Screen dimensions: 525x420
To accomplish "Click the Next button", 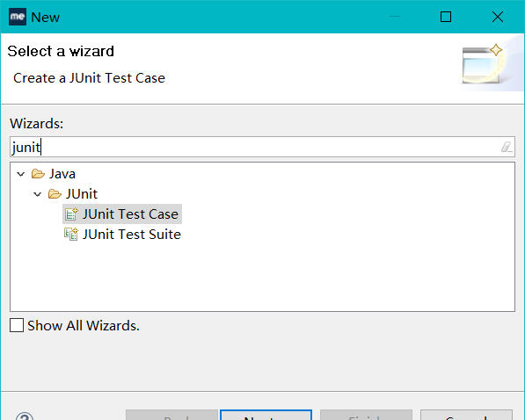I will pyautogui.click(x=266, y=415).
